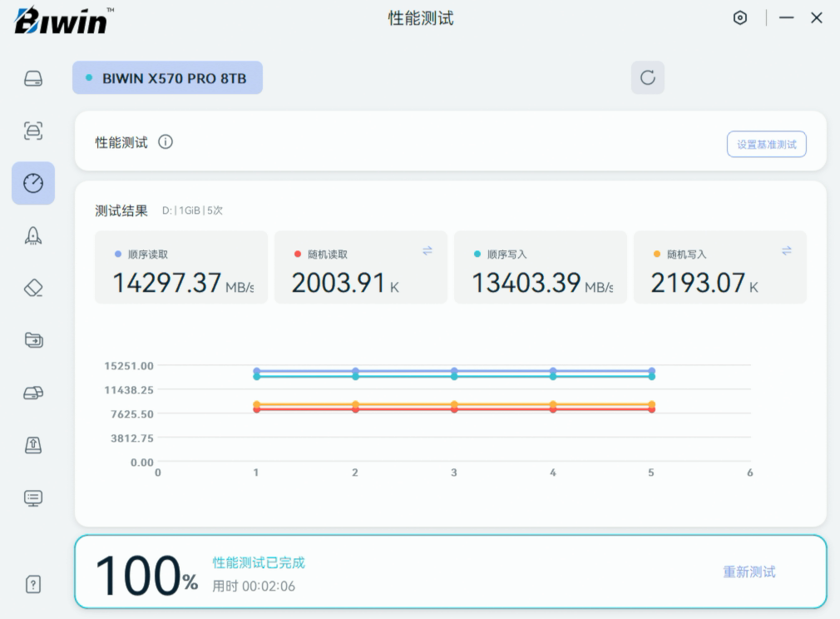Click the settings gear in title bar
The width and height of the screenshot is (840, 619).
click(740, 17)
